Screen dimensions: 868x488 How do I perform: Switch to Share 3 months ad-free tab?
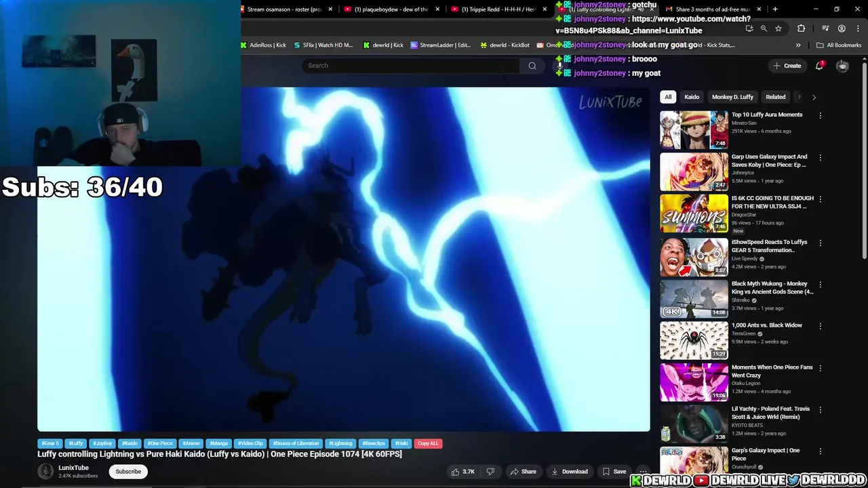click(x=712, y=9)
